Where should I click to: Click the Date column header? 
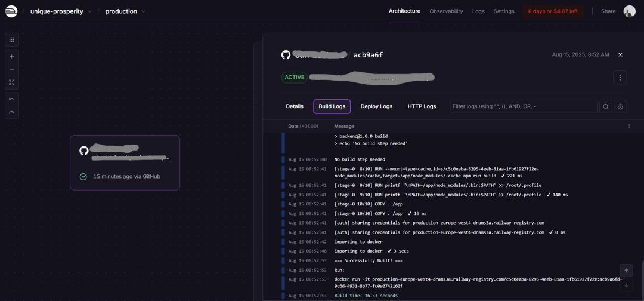(303, 126)
